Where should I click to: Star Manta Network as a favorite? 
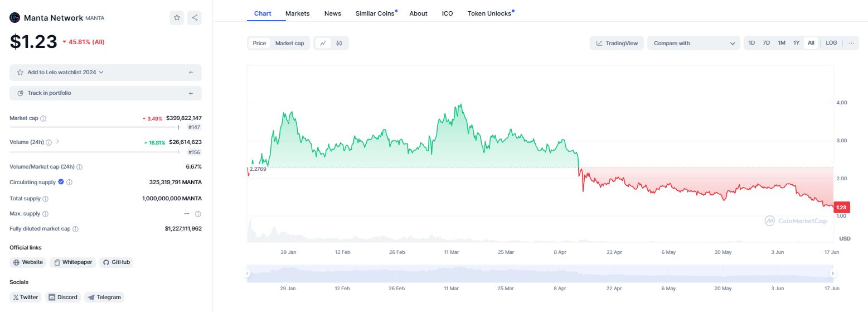177,18
